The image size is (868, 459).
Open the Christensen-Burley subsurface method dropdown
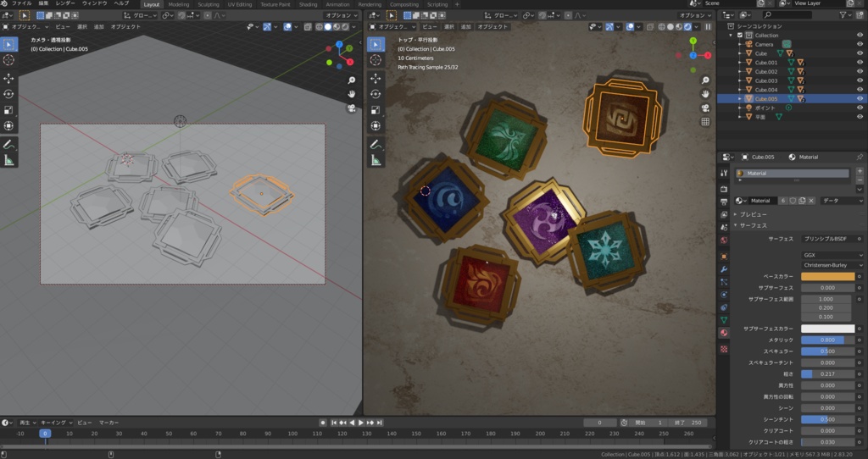(x=832, y=265)
